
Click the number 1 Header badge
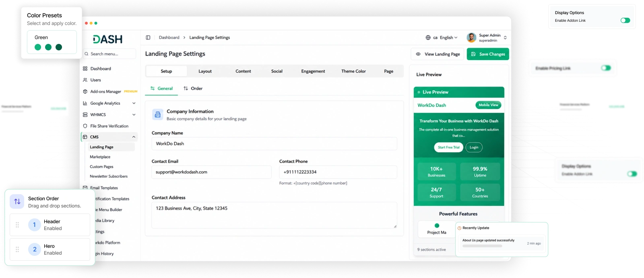pos(35,225)
